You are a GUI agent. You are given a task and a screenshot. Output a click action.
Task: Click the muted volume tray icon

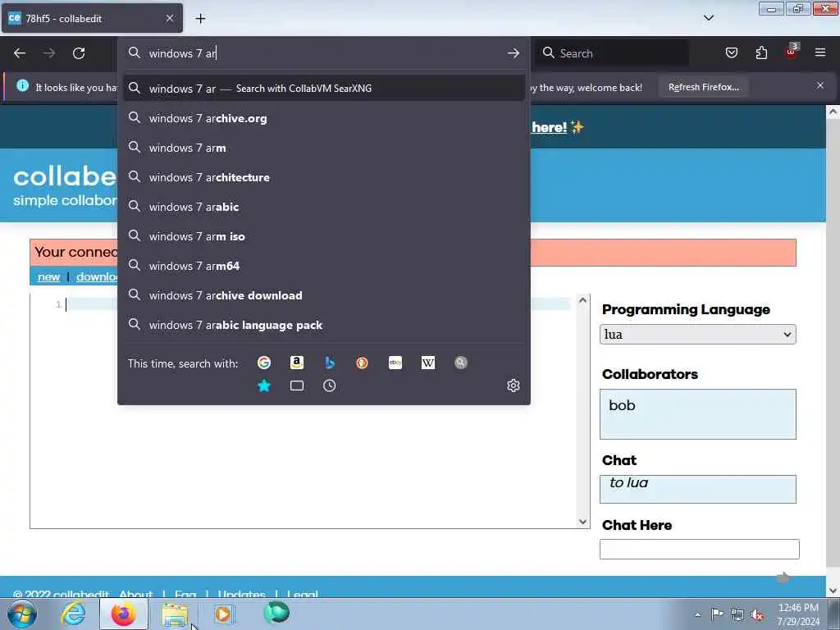[757, 614]
